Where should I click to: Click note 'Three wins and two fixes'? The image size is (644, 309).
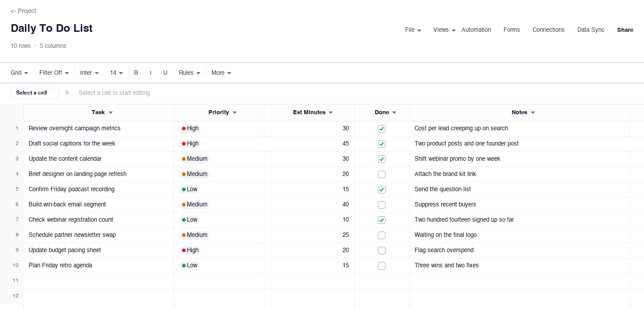[x=520, y=266]
